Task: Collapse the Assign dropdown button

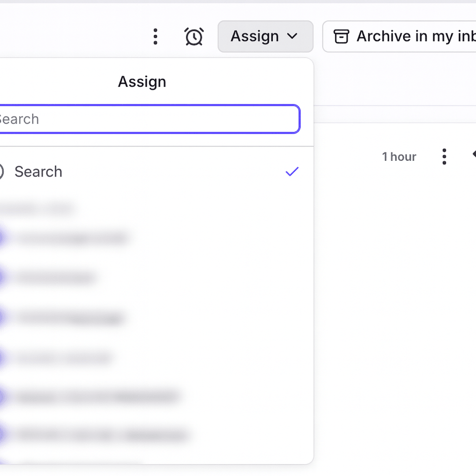Action: pos(265,36)
